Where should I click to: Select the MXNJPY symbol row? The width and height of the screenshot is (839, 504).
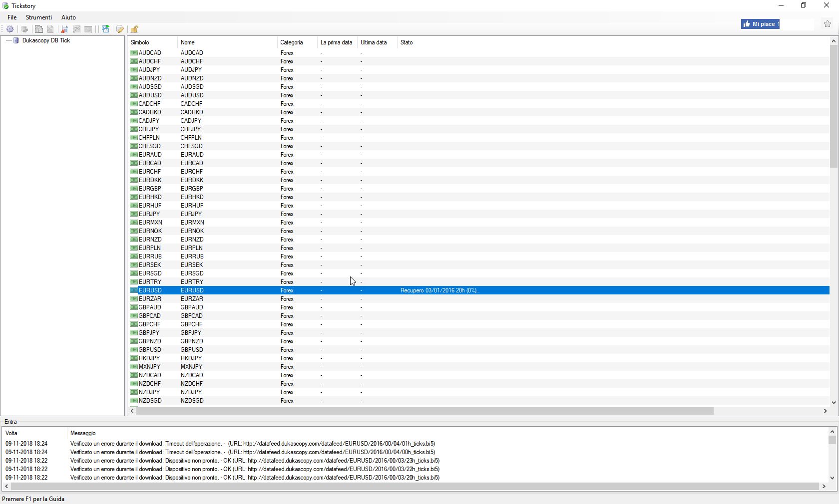(149, 367)
